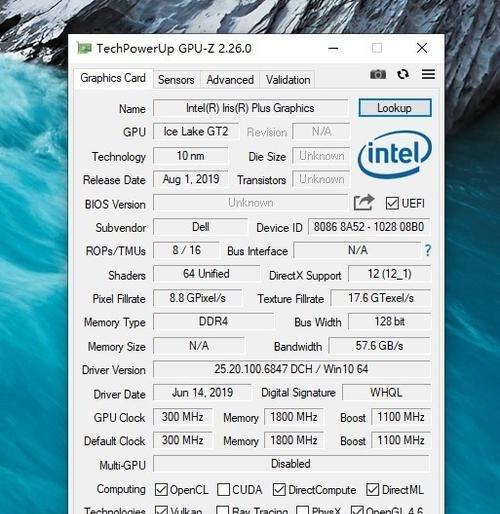Toggle the OpenCL checkbox
The width and height of the screenshot is (500, 514).
tap(161, 490)
